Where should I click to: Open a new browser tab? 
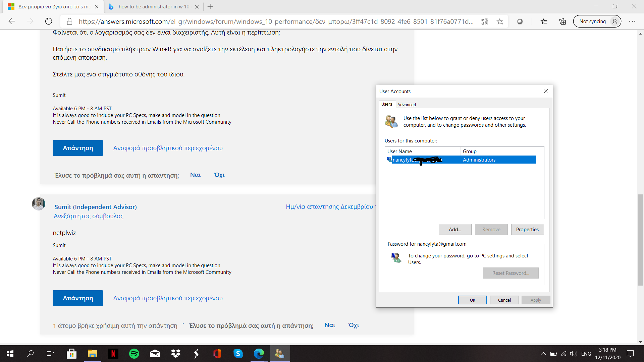pyautogui.click(x=210, y=6)
